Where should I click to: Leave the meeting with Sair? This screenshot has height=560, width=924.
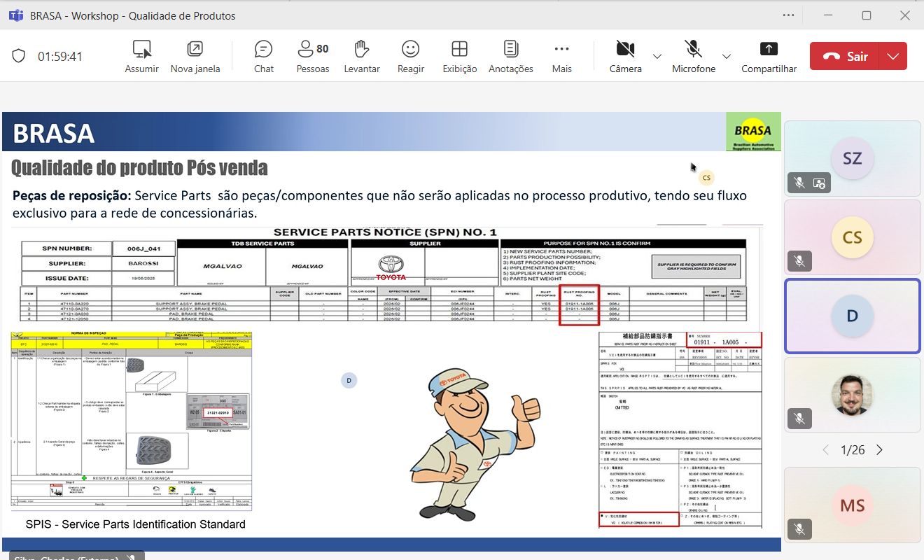[x=845, y=57]
